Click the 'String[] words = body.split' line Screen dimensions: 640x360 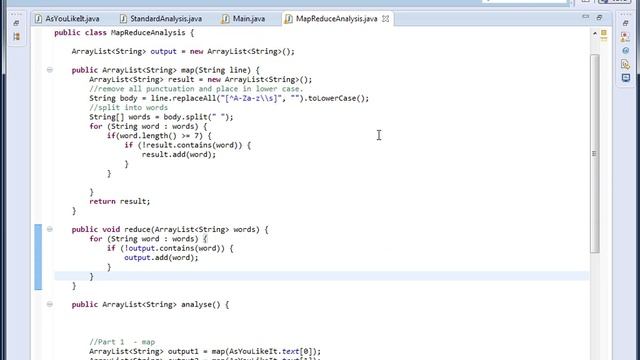(161, 117)
